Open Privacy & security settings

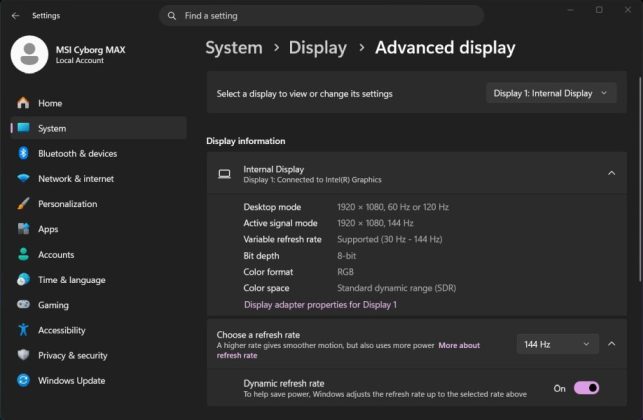98,355
